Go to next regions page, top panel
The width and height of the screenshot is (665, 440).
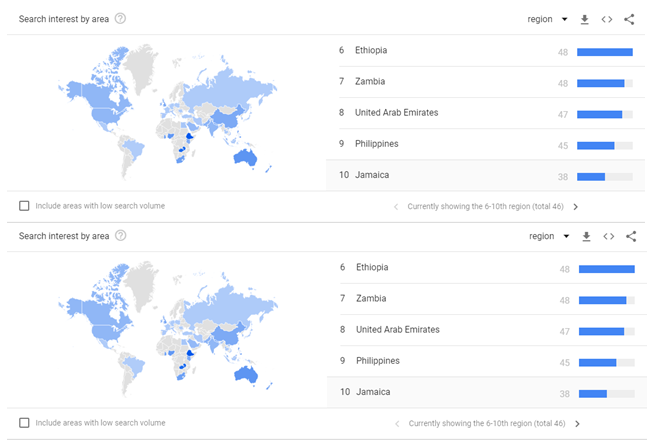(x=575, y=207)
